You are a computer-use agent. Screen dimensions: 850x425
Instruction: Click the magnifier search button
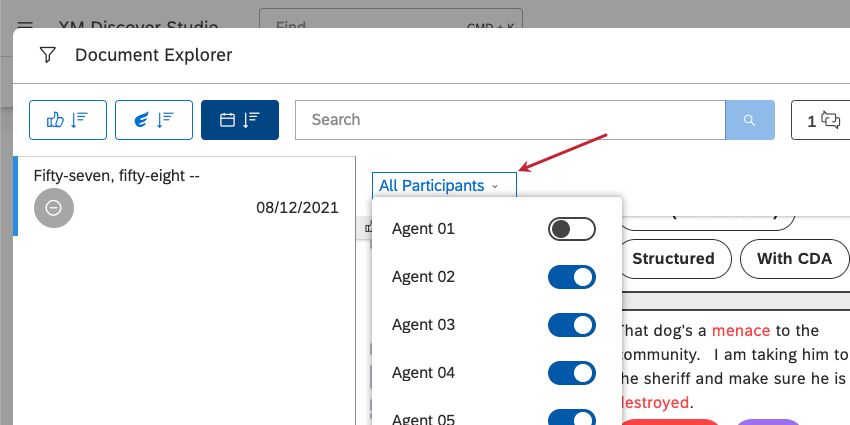coord(750,120)
